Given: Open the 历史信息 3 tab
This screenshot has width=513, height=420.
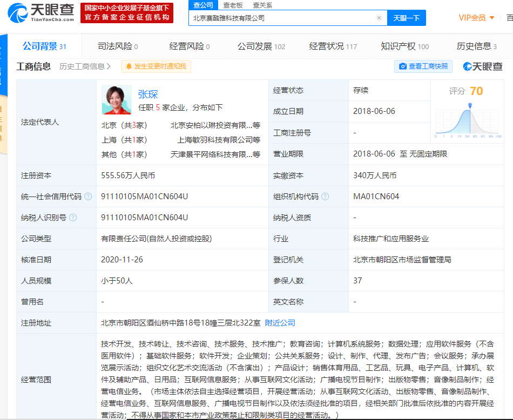Looking at the screenshot, I should [x=477, y=46].
